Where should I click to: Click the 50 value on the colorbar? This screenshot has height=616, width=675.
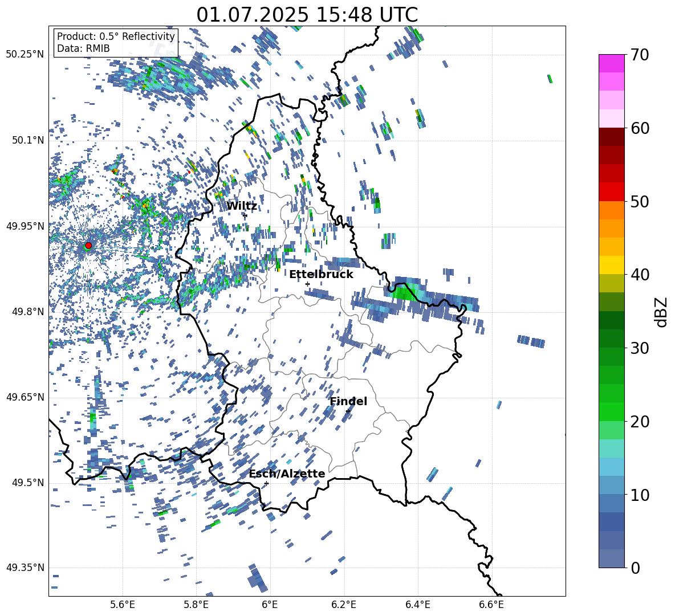640,201
